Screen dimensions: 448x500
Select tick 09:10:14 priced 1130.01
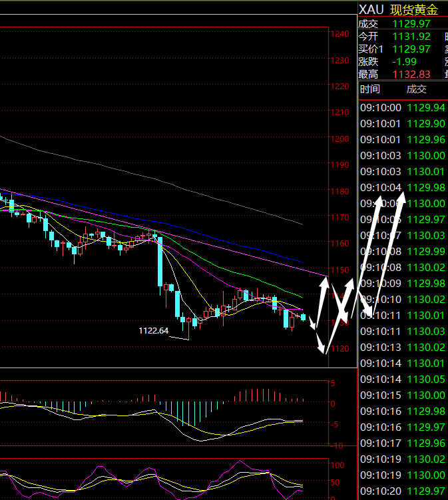(403, 364)
